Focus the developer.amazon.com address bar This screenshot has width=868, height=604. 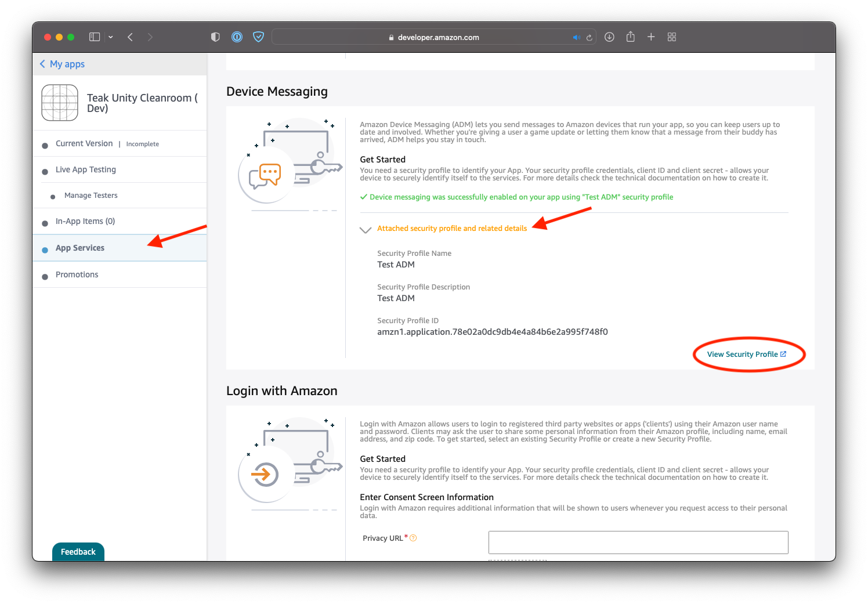click(x=433, y=37)
